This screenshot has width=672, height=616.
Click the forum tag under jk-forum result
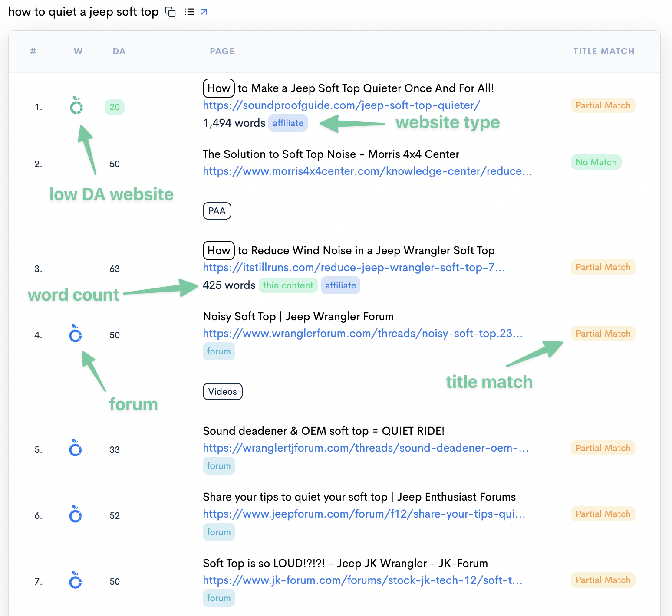coord(219,598)
